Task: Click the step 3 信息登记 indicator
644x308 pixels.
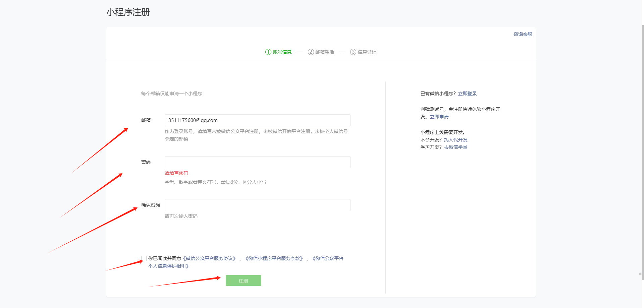Action: pos(363,52)
